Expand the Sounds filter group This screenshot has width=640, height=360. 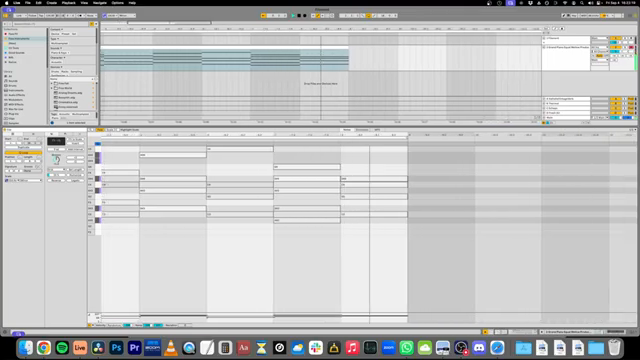coord(56,48)
